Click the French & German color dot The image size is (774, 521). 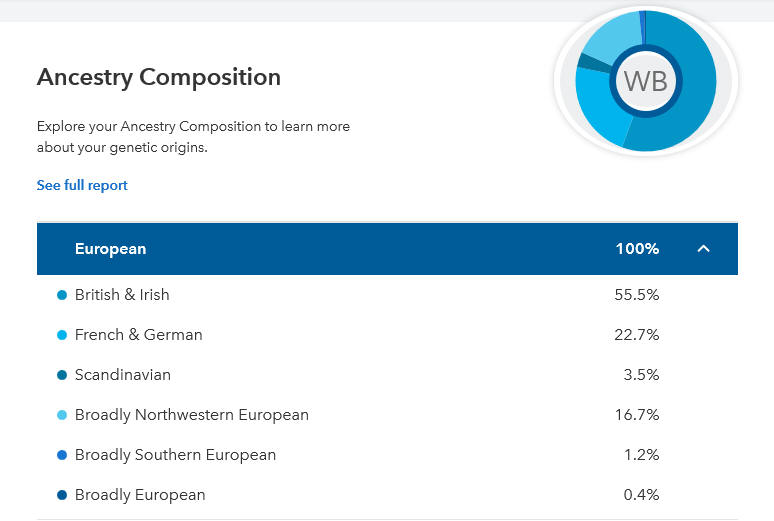(62, 335)
